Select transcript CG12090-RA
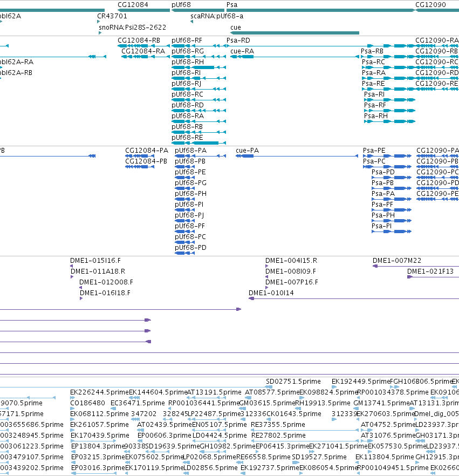This screenshot has width=459, height=476. [x=437, y=46]
